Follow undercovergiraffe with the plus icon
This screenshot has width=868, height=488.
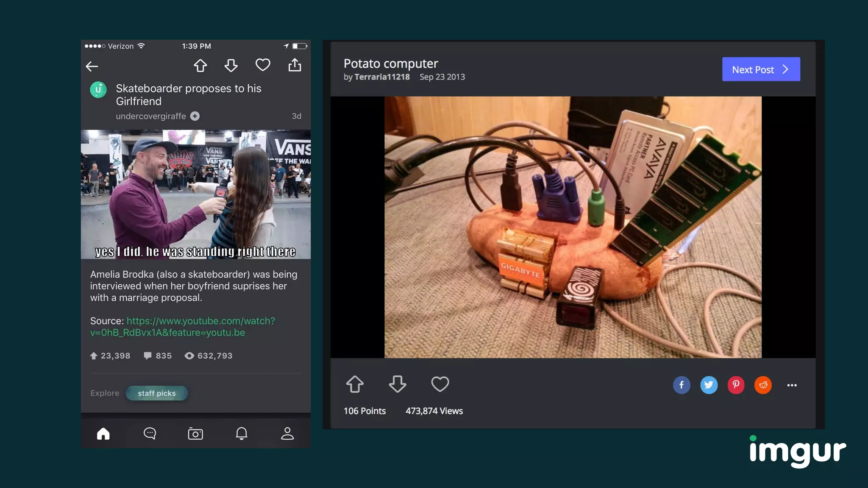click(195, 116)
